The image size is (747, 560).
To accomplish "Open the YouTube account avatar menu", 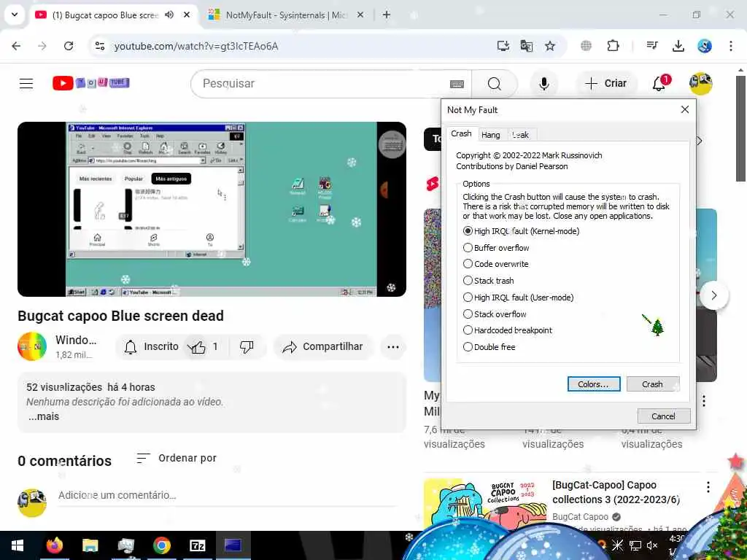I will point(701,83).
